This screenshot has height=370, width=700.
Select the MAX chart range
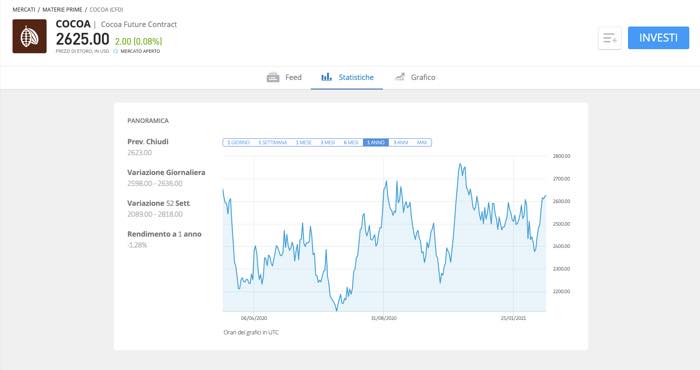[x=422, y=142]
